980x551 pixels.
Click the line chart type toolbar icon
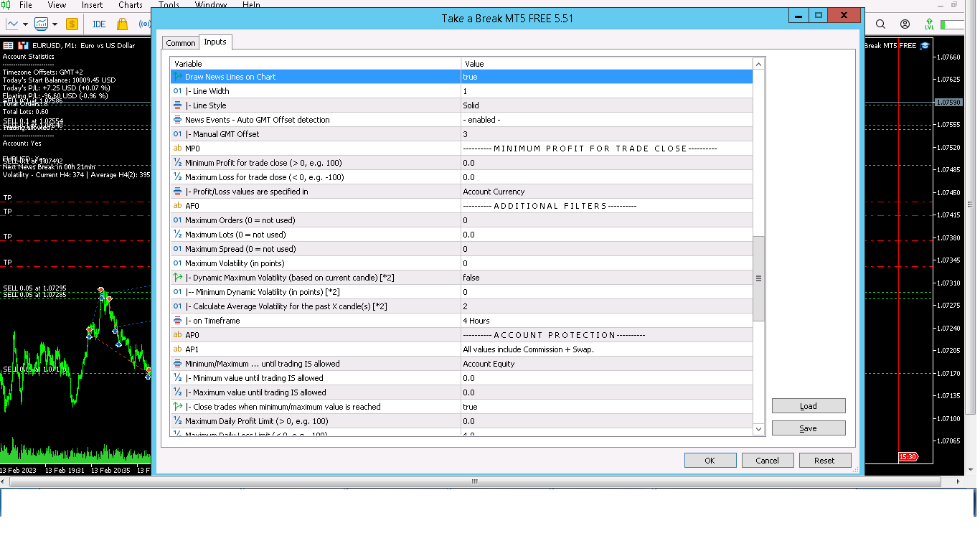[12, 24]
